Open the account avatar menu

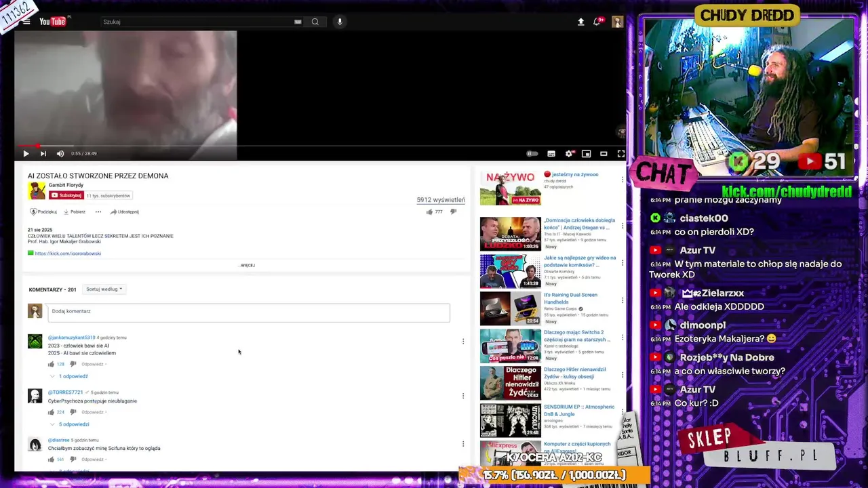617,22
